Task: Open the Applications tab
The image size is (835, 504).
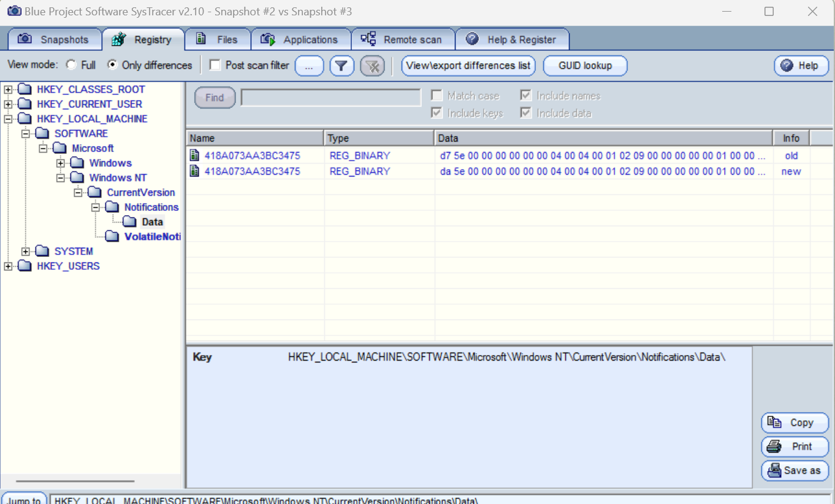Action: coord(300,39)
